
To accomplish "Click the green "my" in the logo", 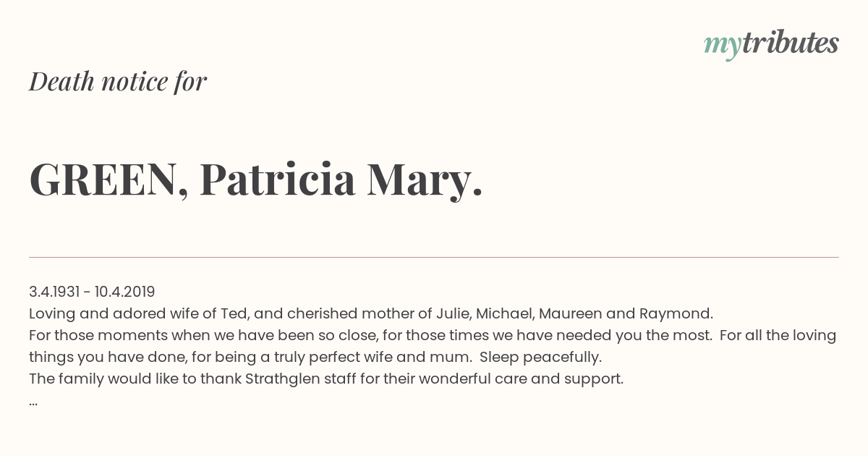I will point(722,47).
